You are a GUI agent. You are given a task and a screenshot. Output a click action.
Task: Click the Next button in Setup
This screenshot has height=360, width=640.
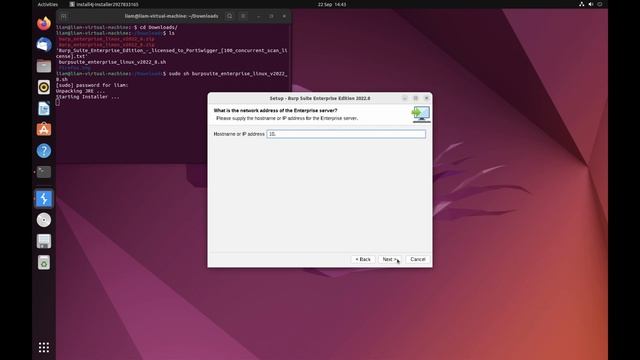click(390, 260)
